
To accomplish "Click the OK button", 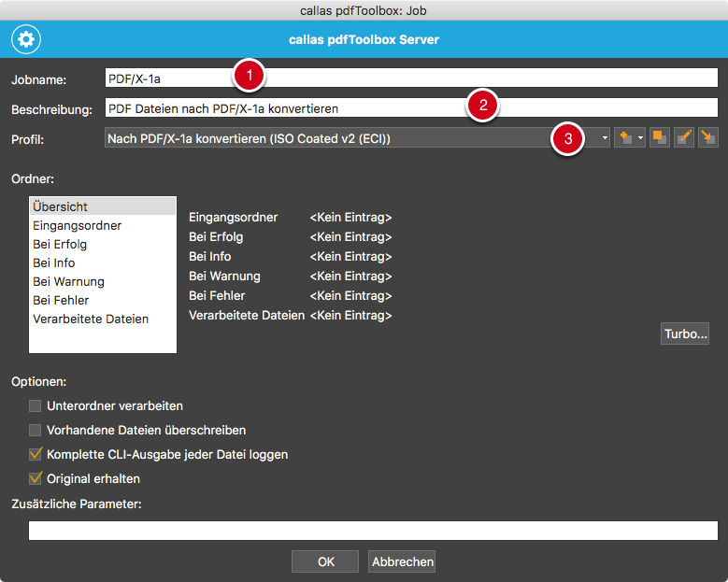I will point(325,561).
